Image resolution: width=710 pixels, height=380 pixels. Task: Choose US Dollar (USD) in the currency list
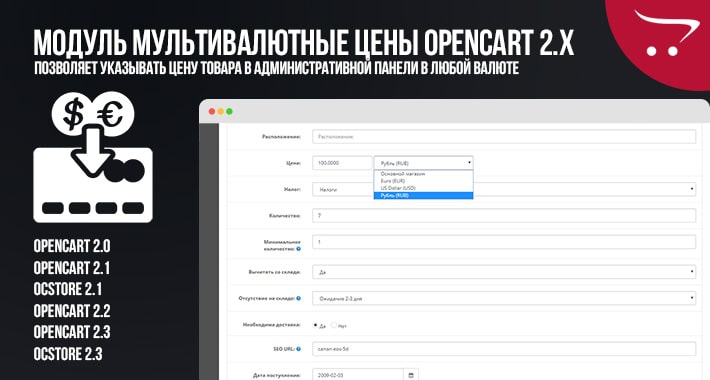coord(423,188)
